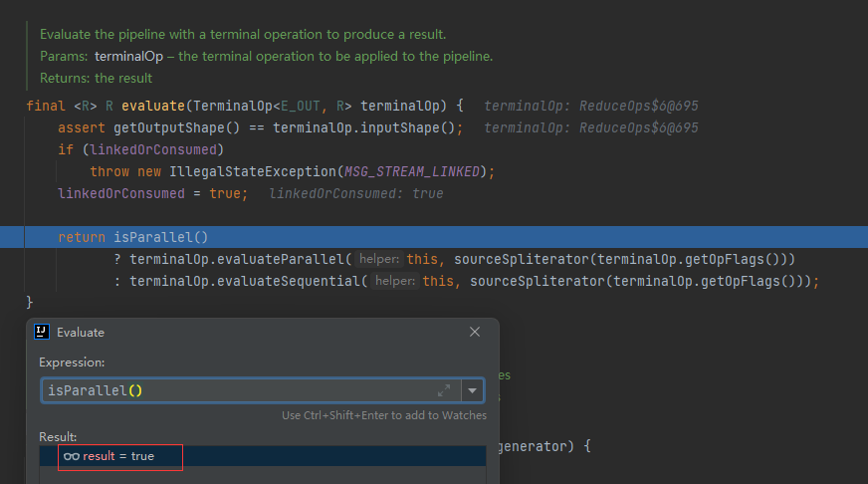Click the evaluate method name in signature
This screenshot has height=484, width=868.
click(x=153, y=106)
